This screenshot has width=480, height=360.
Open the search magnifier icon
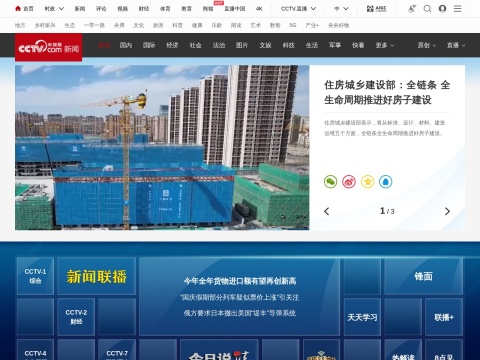pos(427,9)
